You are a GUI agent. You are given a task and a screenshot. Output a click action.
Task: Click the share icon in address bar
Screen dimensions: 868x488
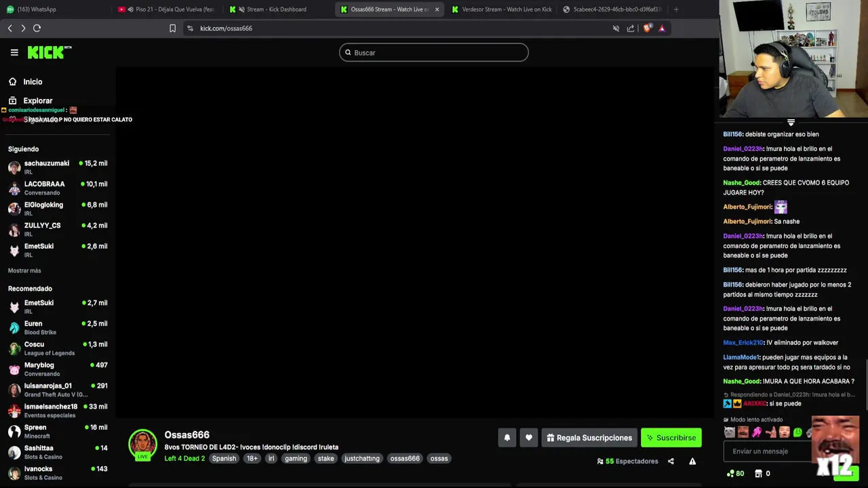click(x=631, y=28)
